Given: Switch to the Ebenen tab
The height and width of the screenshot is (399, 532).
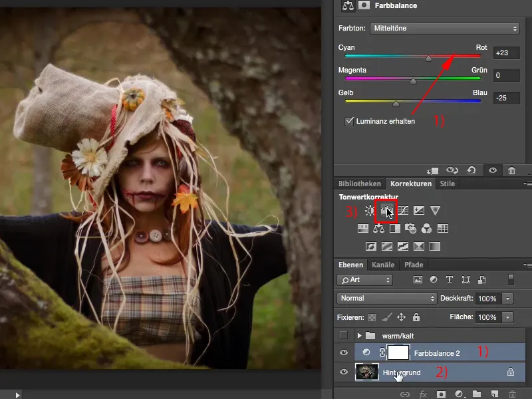Looking at the screenshot, I should (x=351, y=265).
